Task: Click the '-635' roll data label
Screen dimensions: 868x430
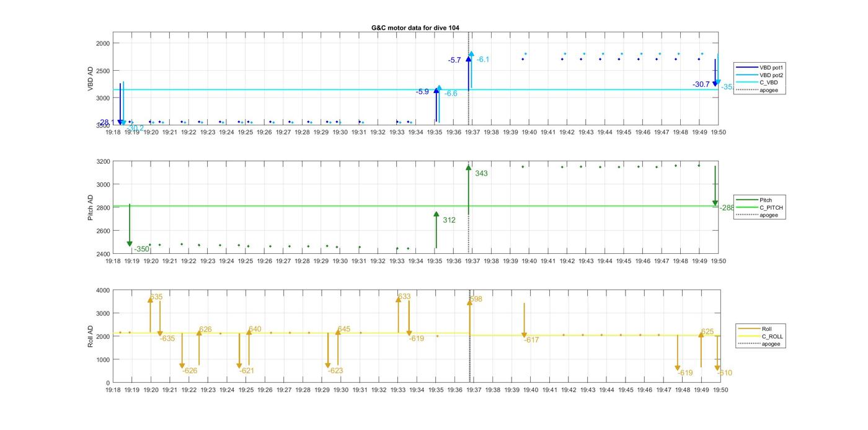Action: click(x=167, y=339)
